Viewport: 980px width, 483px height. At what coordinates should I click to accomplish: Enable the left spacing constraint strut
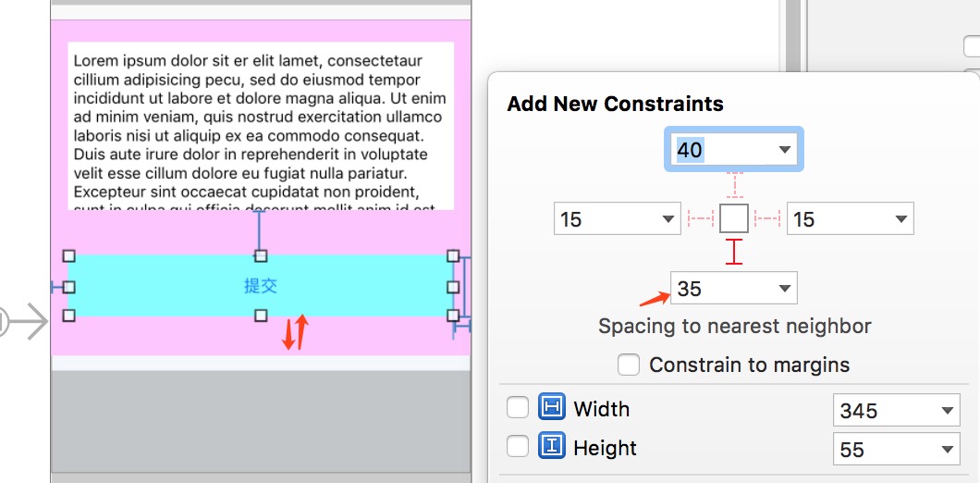pos(701,218)
